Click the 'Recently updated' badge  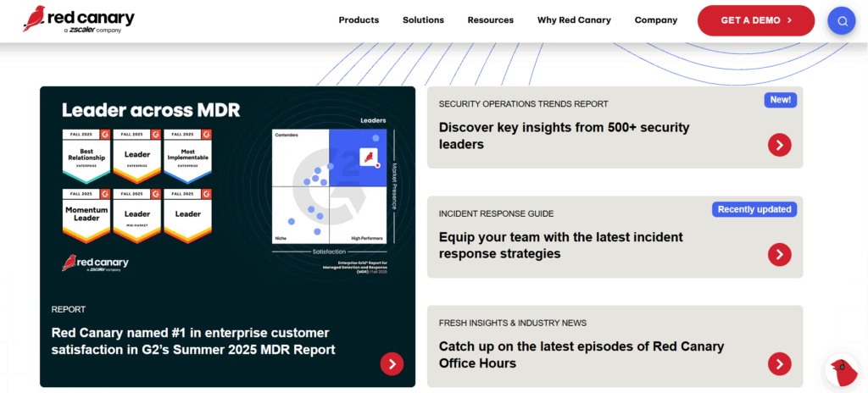[x=754, y=209]
